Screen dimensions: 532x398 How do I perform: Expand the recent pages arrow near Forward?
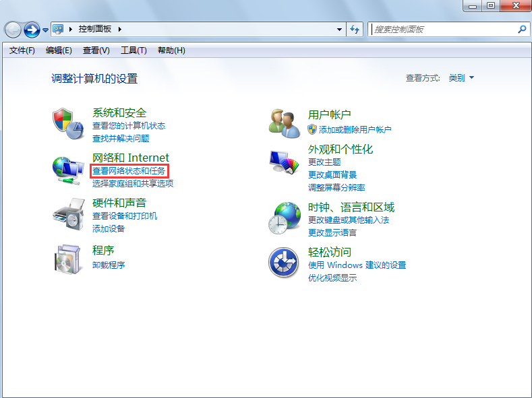coord(46,30)
